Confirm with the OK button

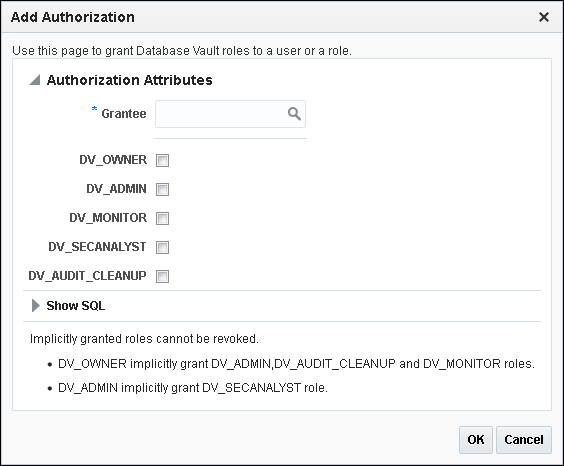pyautogui.click(x=476, y=440)
